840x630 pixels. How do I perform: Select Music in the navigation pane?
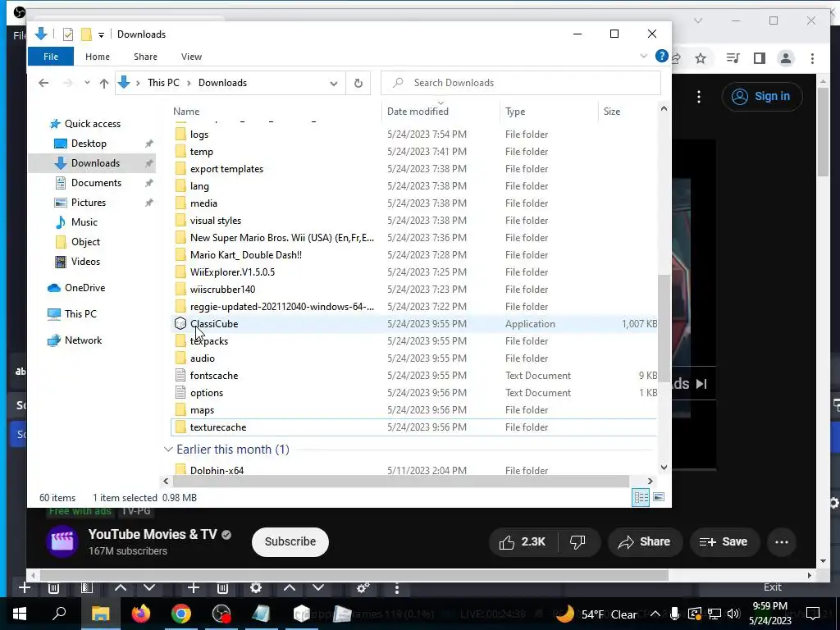84,222
